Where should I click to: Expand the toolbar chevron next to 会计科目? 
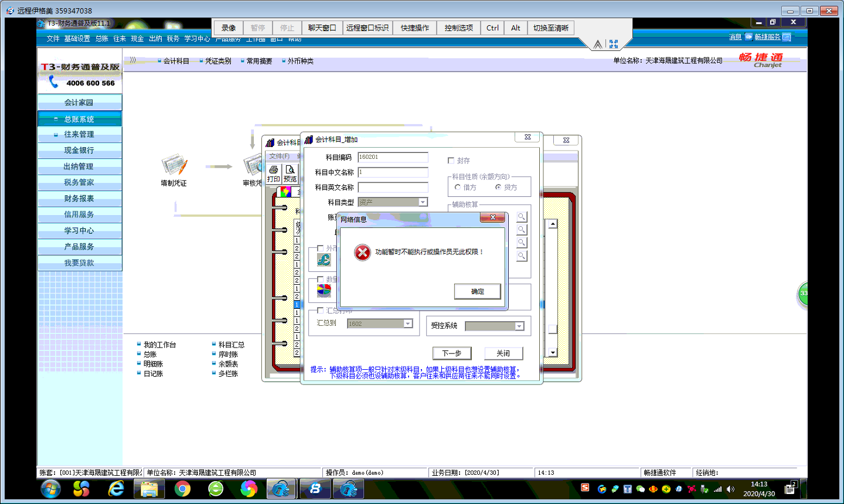tap(133, 60)
